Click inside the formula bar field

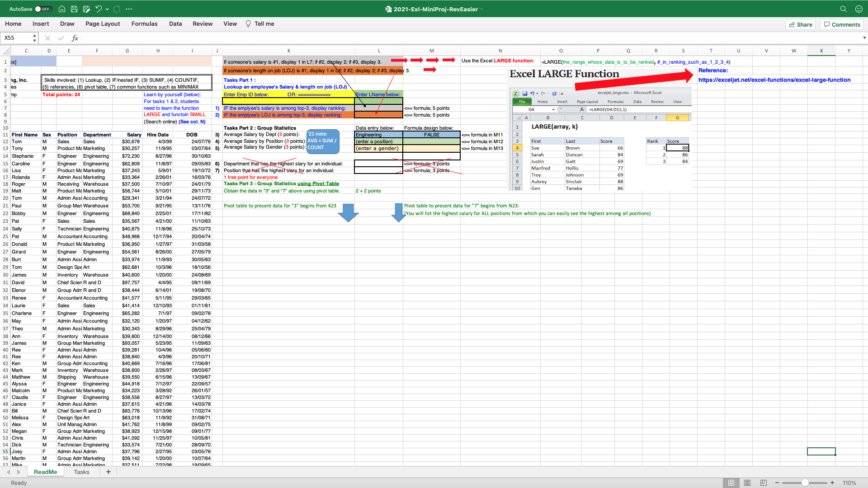[470, 38]
